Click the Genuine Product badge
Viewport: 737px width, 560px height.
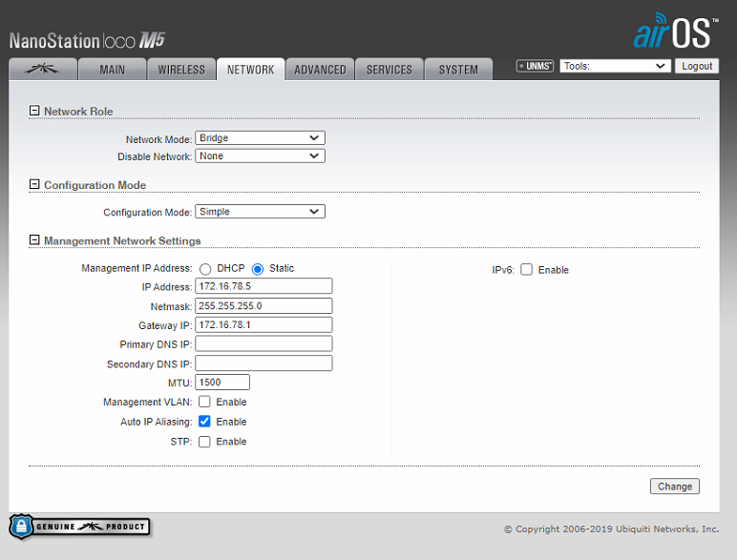coord(80,527)
